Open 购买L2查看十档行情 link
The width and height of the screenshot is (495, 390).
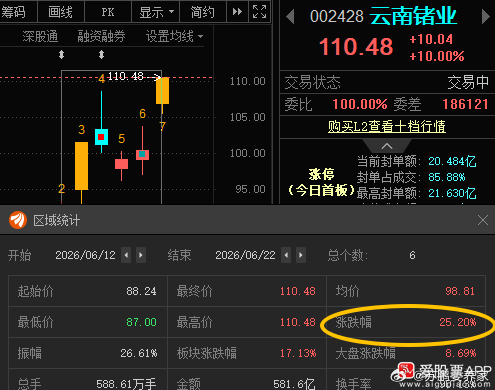[387, 127]
